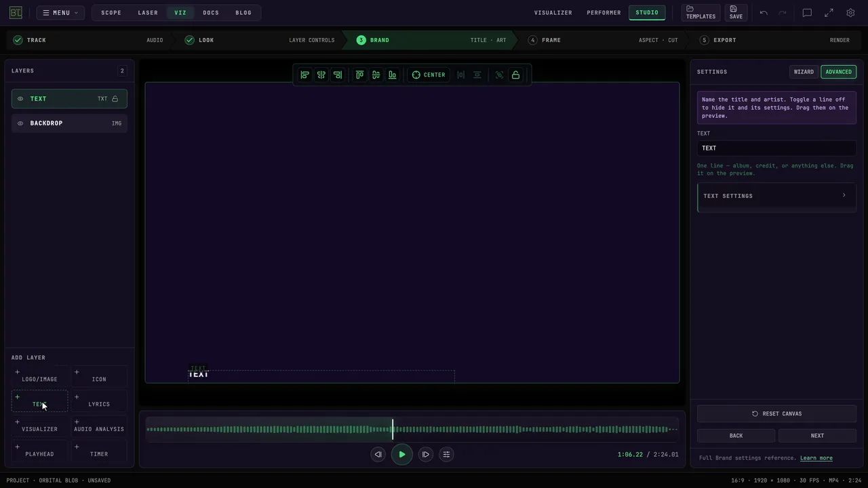Open the SCOPE nav tab
This screenshot has height=488, width=868.
111,12
